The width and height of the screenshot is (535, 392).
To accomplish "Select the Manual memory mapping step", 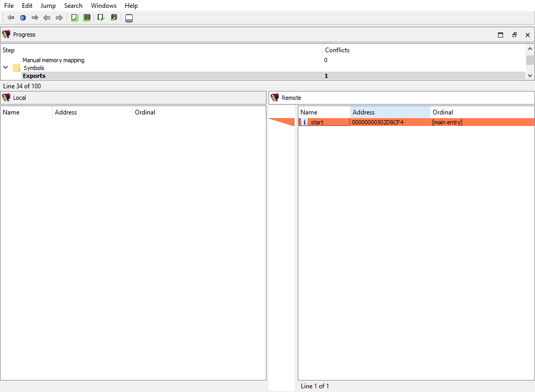I will (x=53, y=60).
